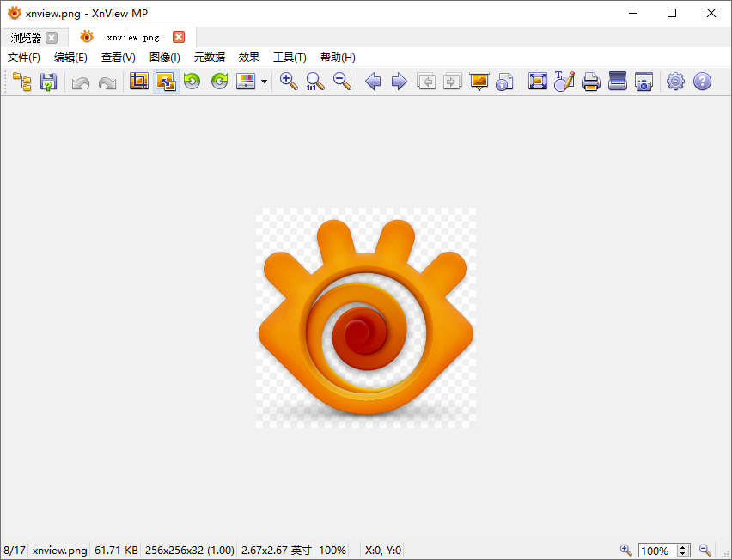732x560 pixels.
Task: Open the color adjustment levels icon
Action: pyautogui.click(x=246, y=82)
